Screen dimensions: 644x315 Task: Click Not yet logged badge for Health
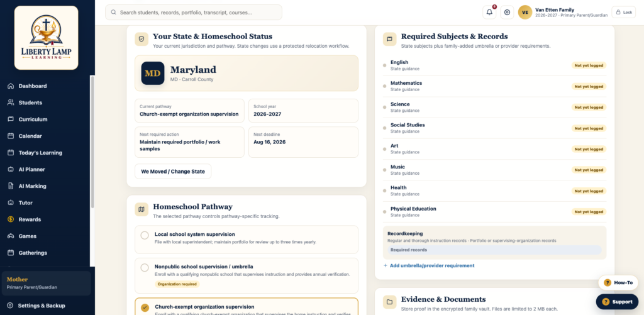click(x=589, y=191)
